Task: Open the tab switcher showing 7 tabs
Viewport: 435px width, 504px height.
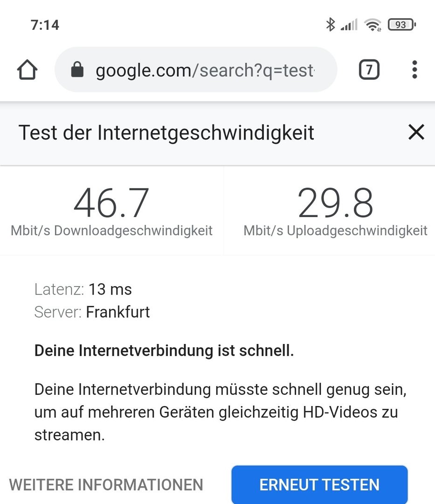Action: (x=369, y=70)
